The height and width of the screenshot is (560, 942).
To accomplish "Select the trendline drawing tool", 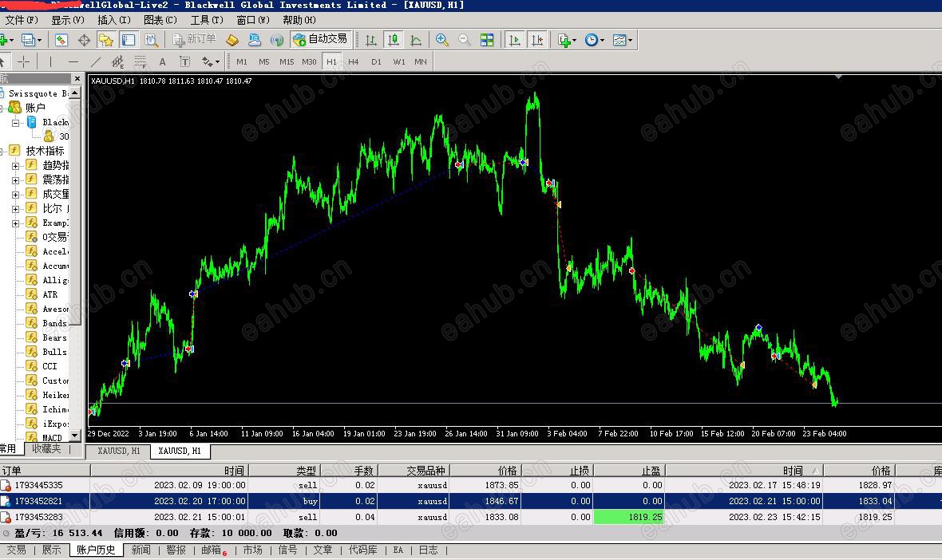I will coord(96,61).
